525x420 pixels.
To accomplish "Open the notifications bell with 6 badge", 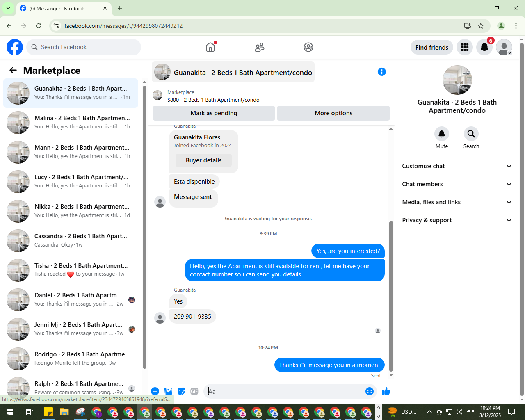I will [484, 47].
